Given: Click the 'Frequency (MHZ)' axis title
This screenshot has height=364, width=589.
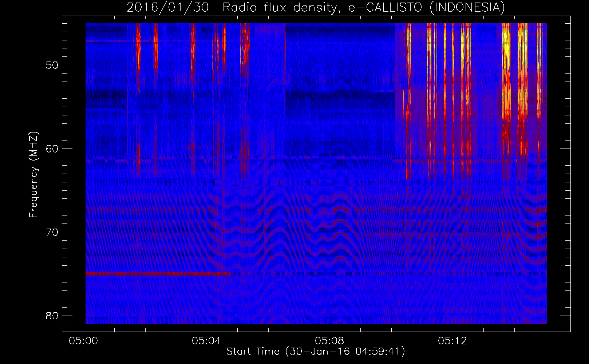Looking at the screenshot, I should 33,174.
